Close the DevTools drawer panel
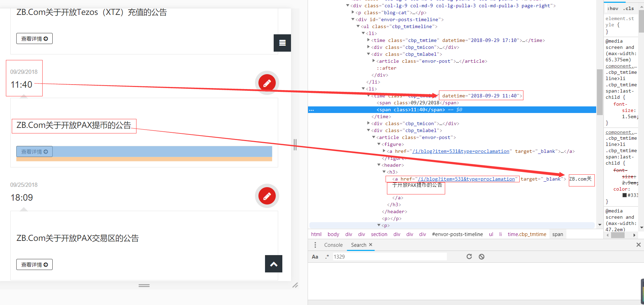This screenshot has width=644, height=305. pyautogui.click(x=638, y=245)
